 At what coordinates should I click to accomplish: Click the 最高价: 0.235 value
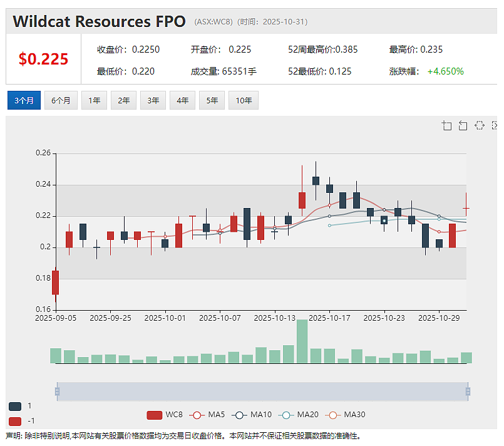coord(416,49)
